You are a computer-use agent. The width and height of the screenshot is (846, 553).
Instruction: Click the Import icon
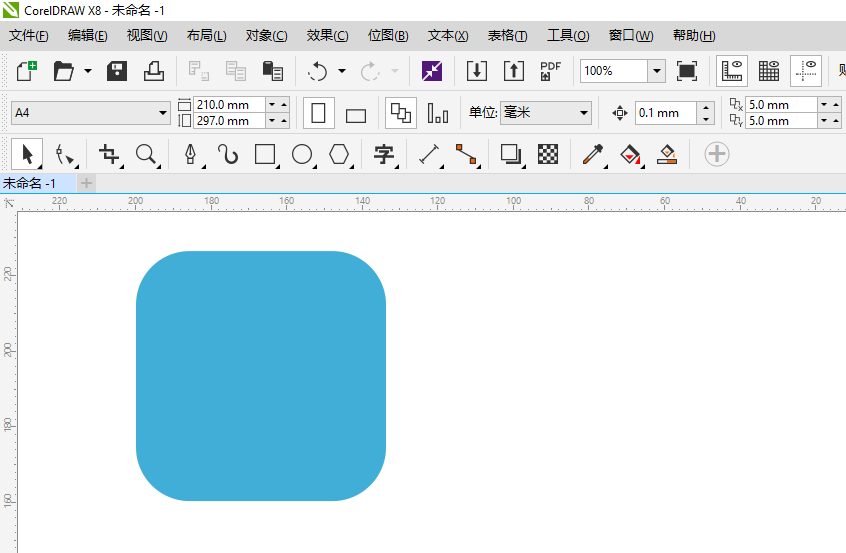(476, 71)
